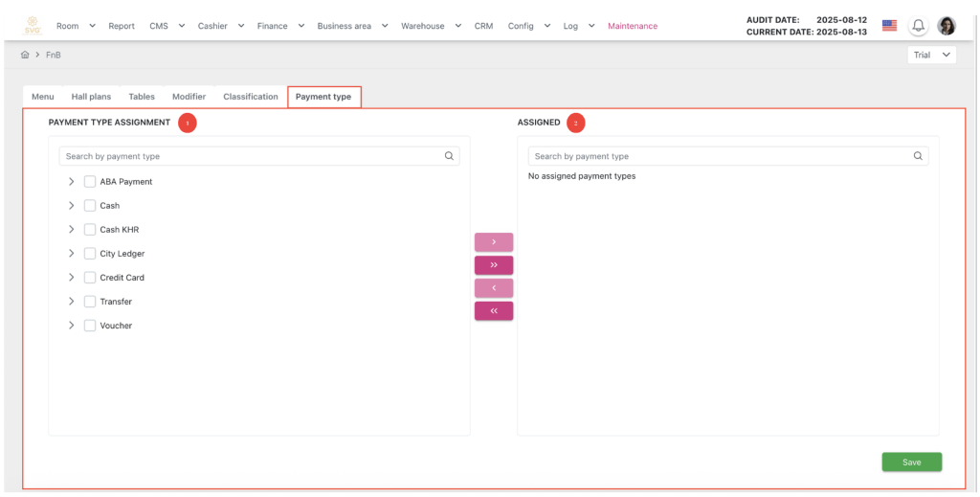
Task: Click the Assigned search input field
Action: click(718, 156)
